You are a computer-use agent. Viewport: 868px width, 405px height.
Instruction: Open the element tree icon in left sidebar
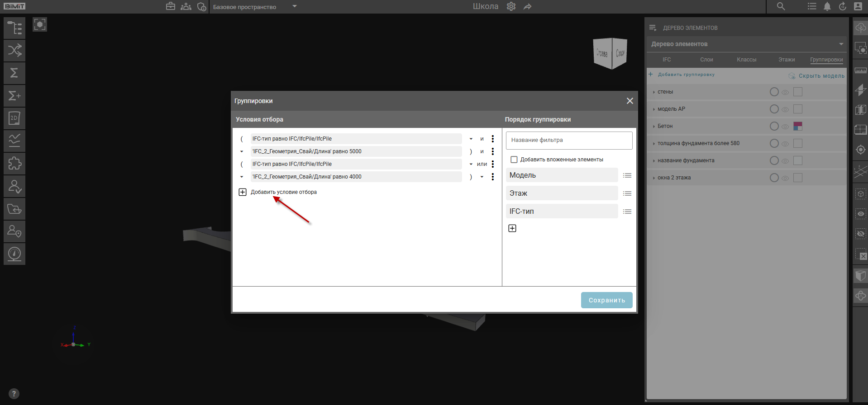(14, 28)
